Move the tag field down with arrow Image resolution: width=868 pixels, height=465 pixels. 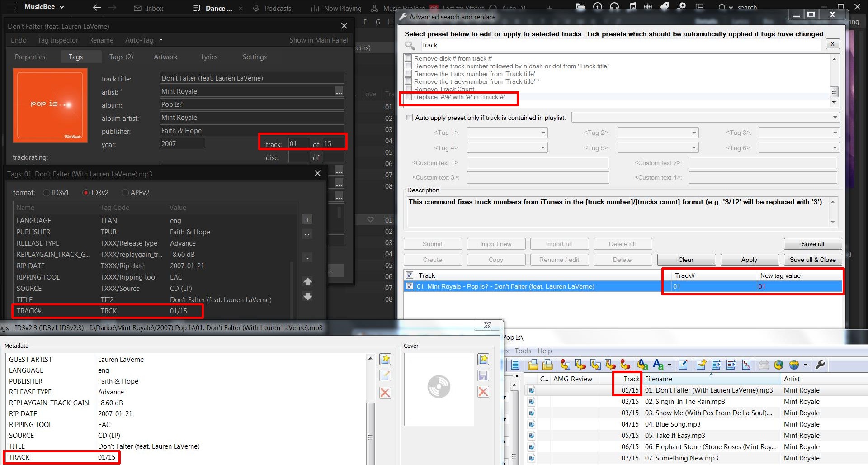308,297
